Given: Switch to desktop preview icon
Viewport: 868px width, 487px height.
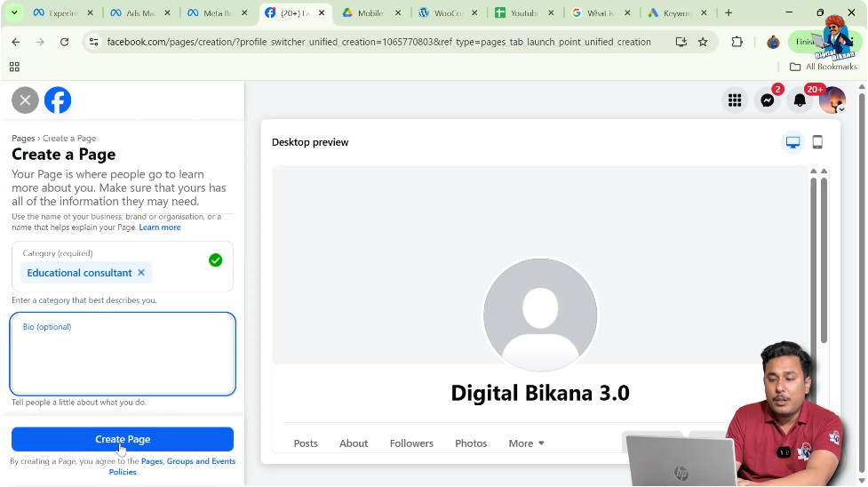Looking at the screenshot, I should click(x=792, y=142).
